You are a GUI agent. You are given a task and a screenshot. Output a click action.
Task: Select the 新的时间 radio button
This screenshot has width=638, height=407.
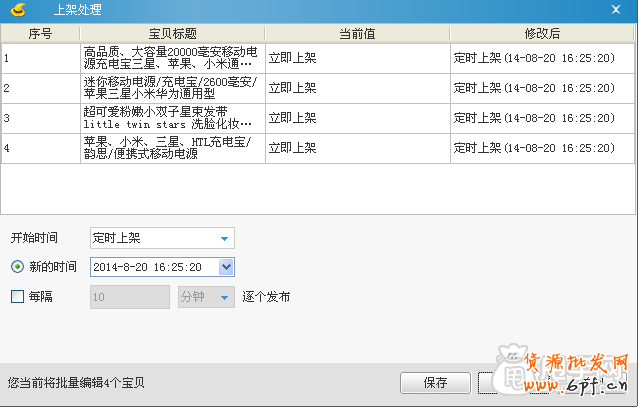tap(16, 267)
